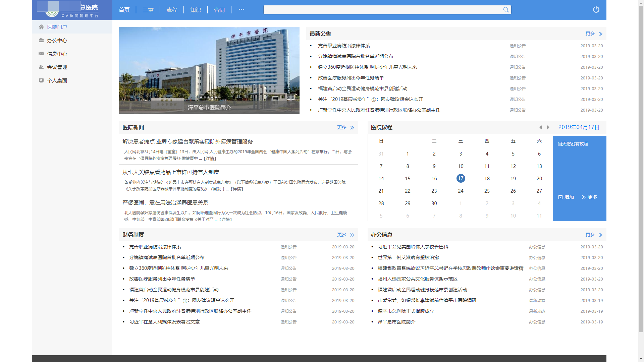This screenshot has width=644, height=362.
Task: Expand the ••• more navigation menu
Action: [x=241, y=10]
